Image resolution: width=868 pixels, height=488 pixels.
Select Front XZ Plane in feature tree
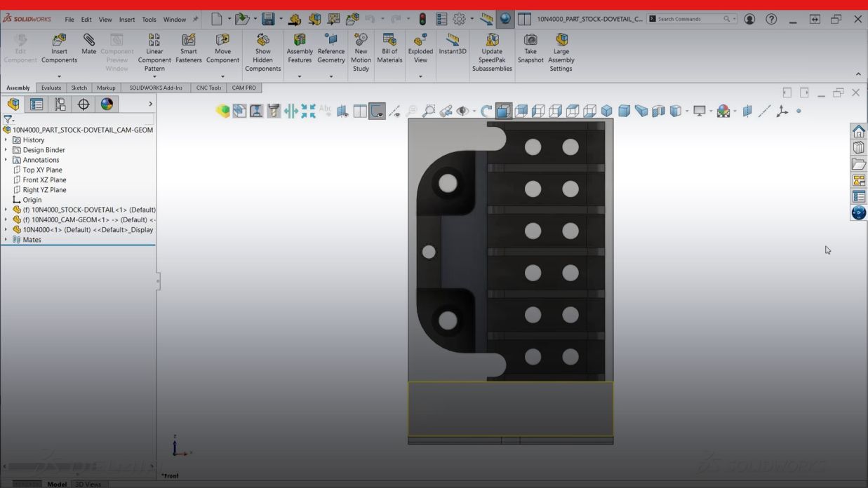(x=44, y=180)
